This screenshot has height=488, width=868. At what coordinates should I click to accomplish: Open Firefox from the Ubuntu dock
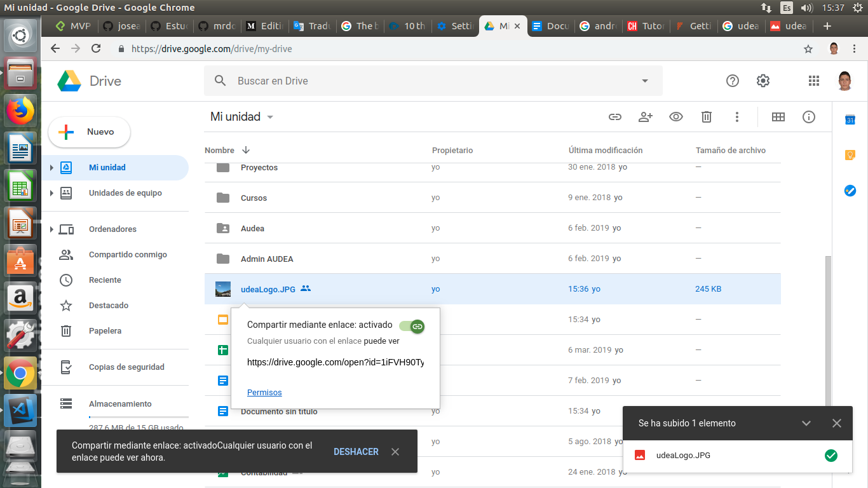(20, 111)
